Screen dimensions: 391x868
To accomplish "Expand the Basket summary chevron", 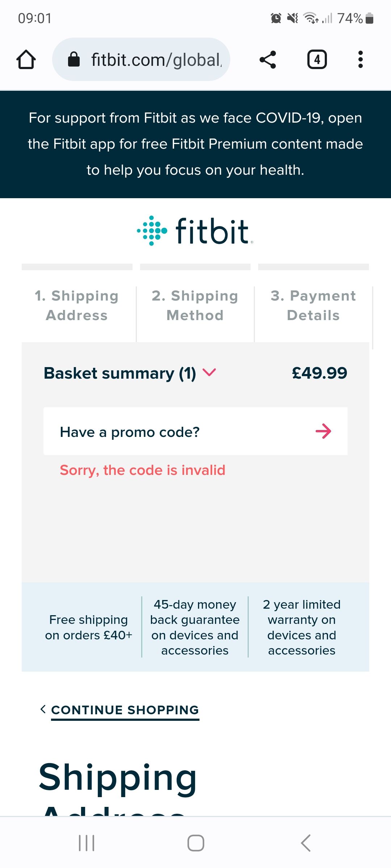I will [209, 372].
